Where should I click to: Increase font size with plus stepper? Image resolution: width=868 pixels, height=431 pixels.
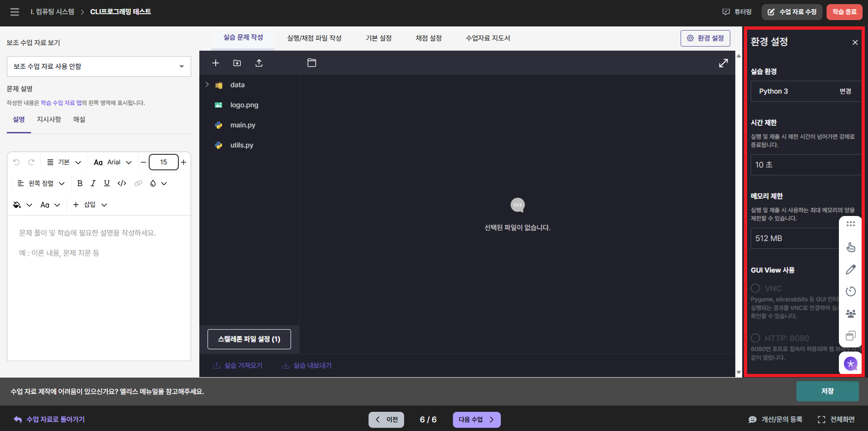[184, 162]
